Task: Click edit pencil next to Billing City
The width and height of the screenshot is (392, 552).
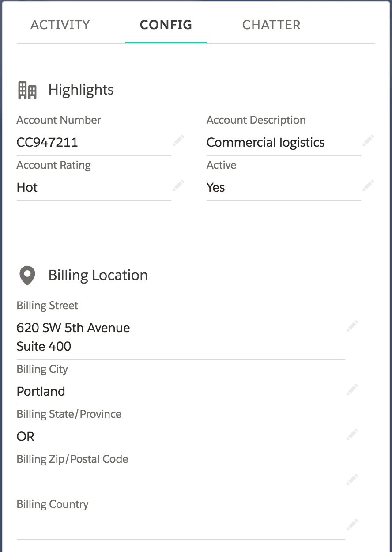Action: pyautogui.click(x=352, y=389)
